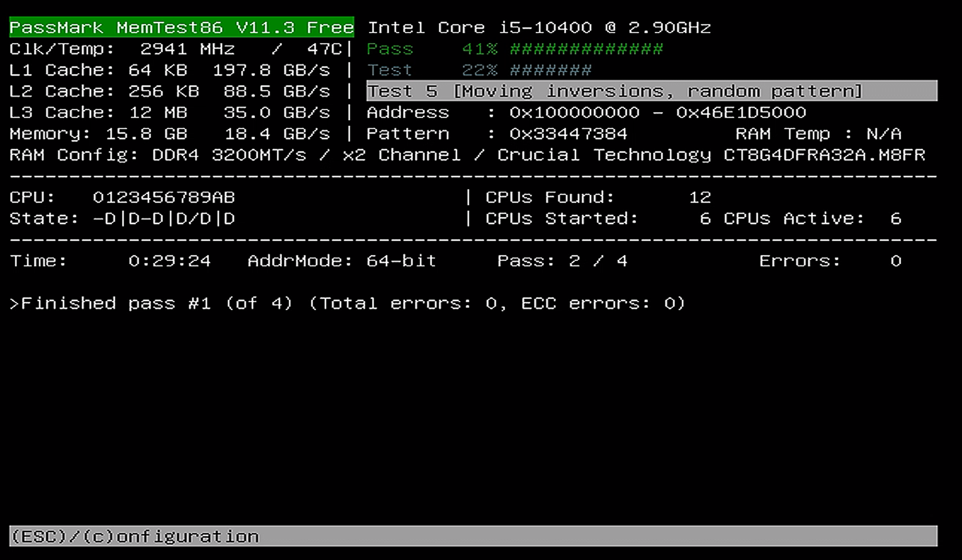Select the CPU hex identifier 0123456789AB
The height and width of the screenshot is (560, 962).
(165, 196)
